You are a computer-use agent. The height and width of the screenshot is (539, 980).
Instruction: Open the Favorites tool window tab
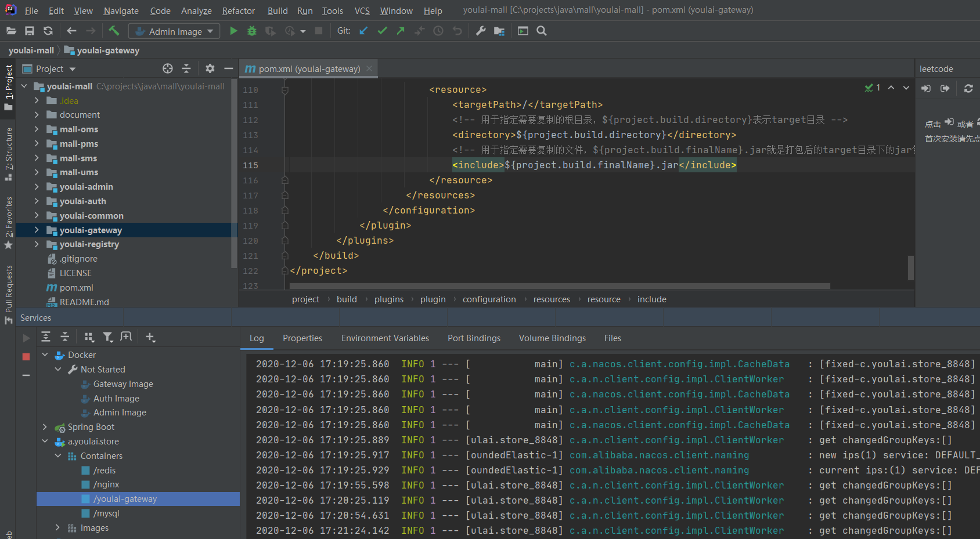[9, 223]
